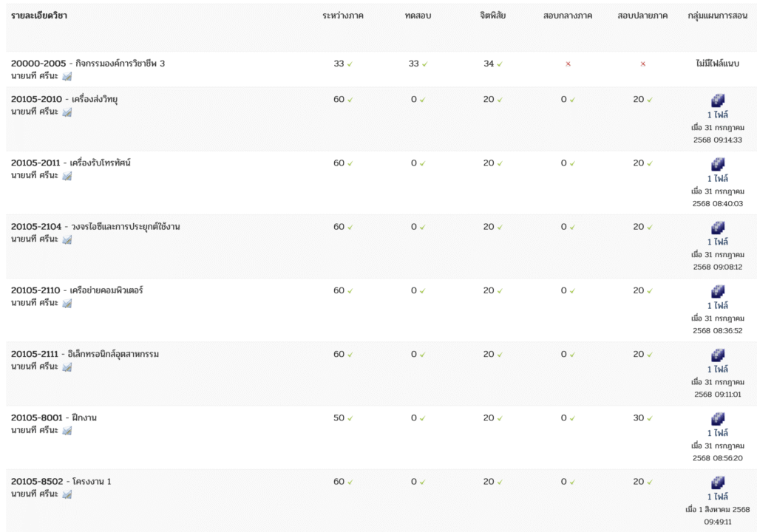Open chart icon for course 20105-2011
The image size is (757, 532).
tap(67, 176)
